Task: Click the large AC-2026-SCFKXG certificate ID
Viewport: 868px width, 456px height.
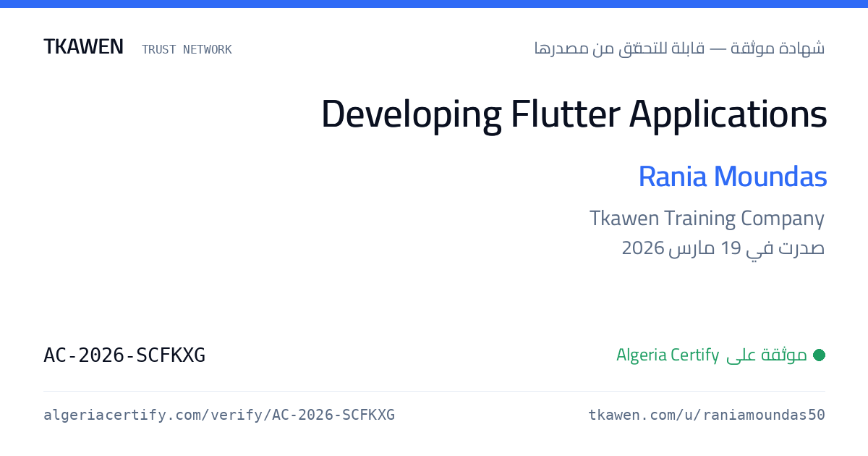Action: coord(124,355)
